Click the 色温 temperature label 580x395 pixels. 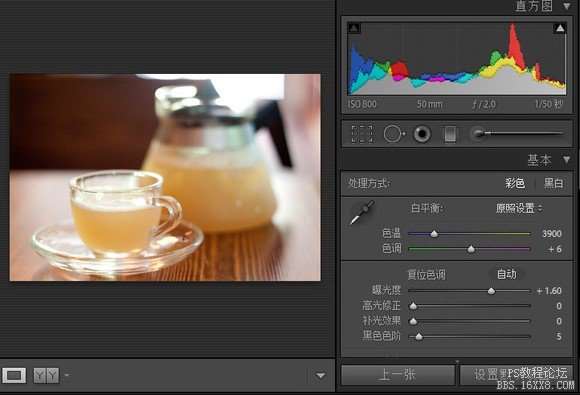click(391, 233)
